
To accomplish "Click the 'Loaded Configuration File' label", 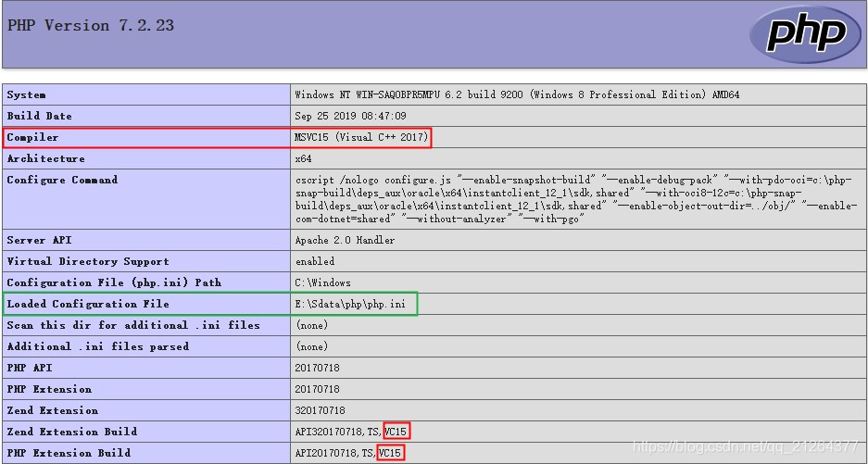I will click(87, 304).
